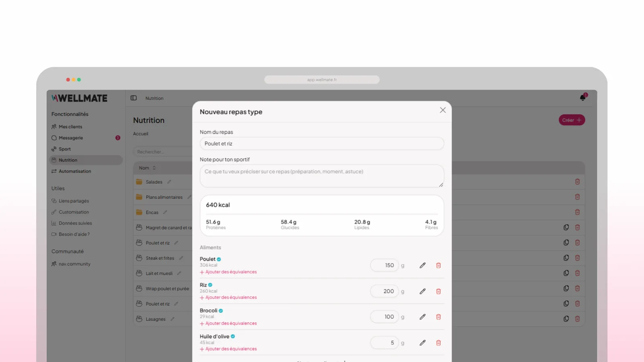The width and height of the screenshot is (644, 362).
Task: Delete the Lasagnes row
Action: click(578, 319)
